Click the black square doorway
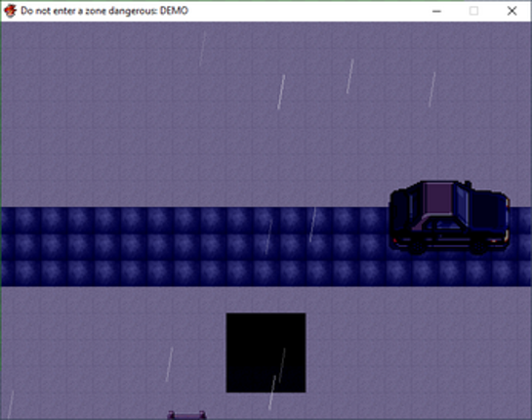Viewport: 532px width, 420px height. coord(266,353)
